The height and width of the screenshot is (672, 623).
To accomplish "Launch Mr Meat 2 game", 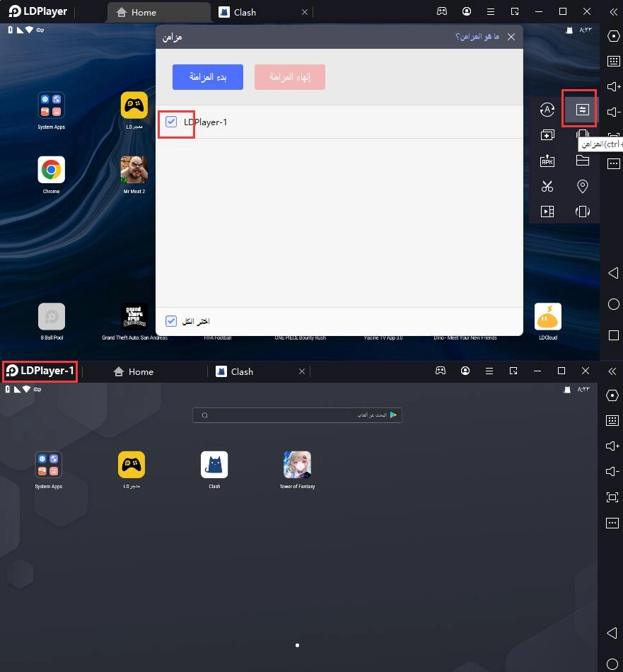I will [x=134, y=175].
